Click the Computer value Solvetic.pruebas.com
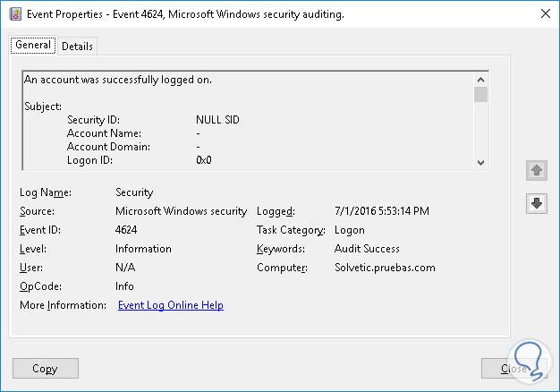This screenshot has width=560, height=392. point(385,268)
